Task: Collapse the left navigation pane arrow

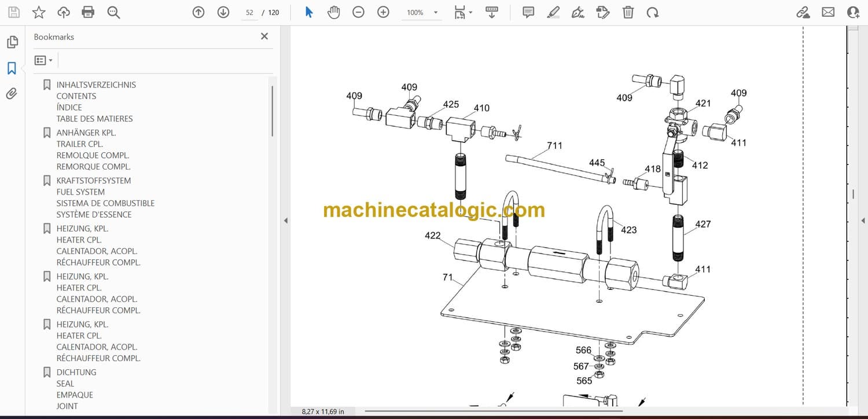Action: coord(284,220)
